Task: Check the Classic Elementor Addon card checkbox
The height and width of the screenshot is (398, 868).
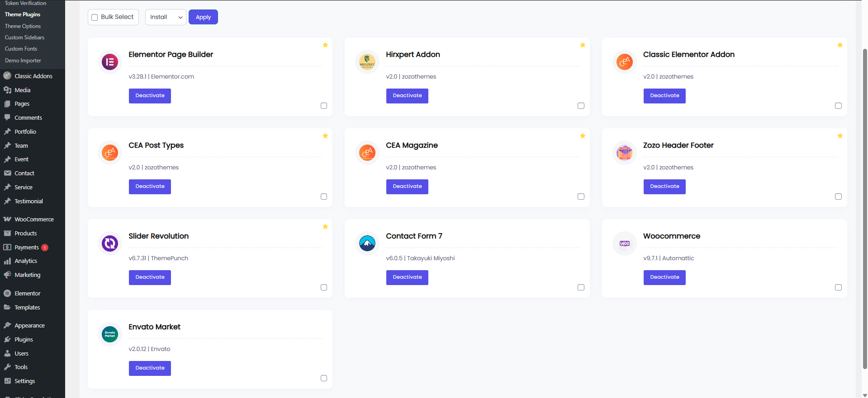Action: click(x=839, y=106)
